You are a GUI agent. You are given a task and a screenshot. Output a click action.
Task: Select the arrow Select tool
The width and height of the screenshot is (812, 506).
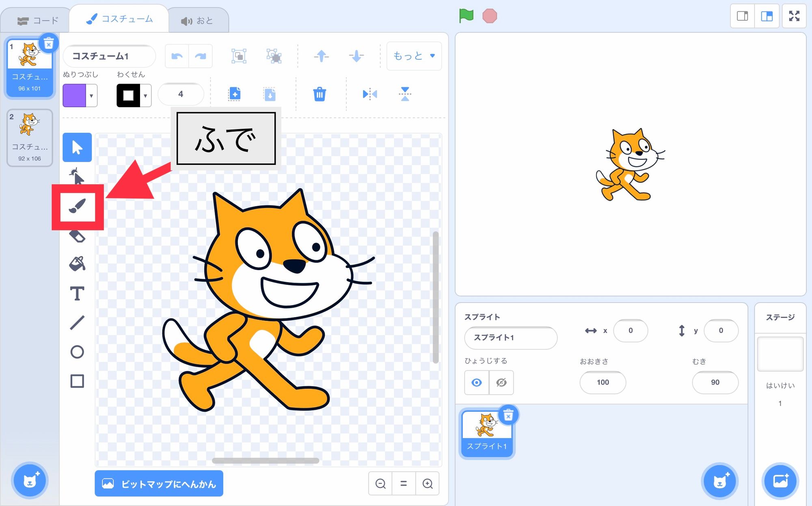click(77, 147)
